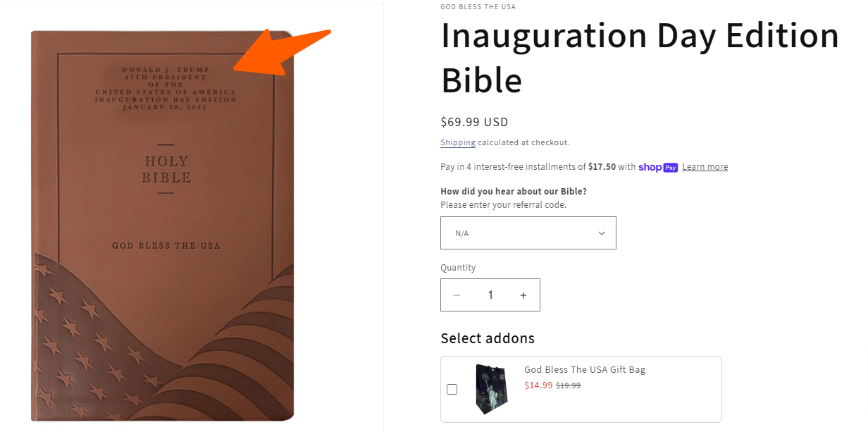Open the referral code N/A dropdown

click(x=528, y=233)
